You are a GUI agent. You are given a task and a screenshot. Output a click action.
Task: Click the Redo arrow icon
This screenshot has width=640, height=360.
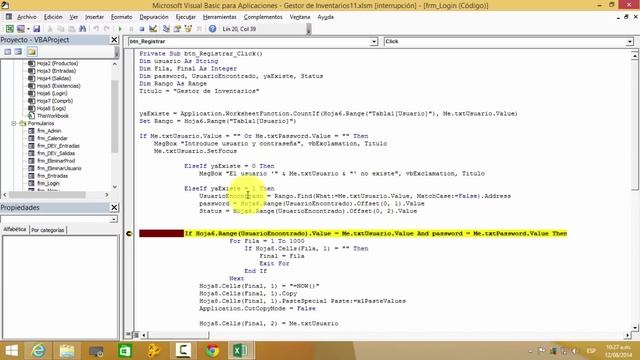[x=107, y=29]
